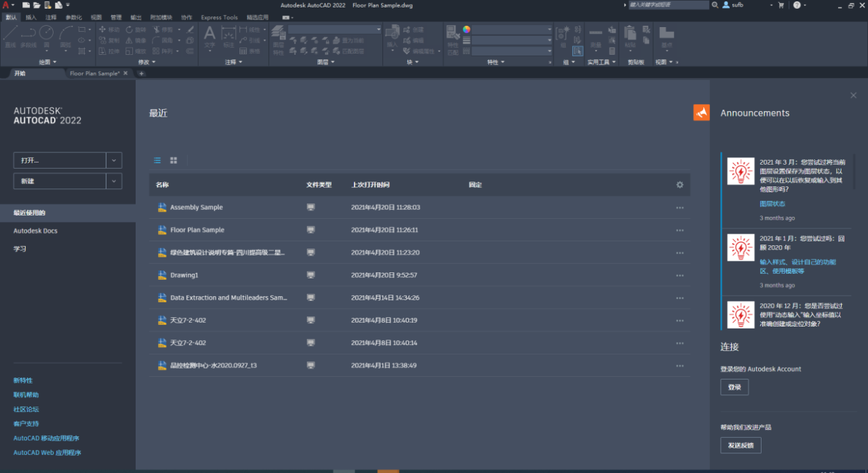Open the Express Tools ribbon tab
This screenshot has width=868, height=473.
(220, 18)
